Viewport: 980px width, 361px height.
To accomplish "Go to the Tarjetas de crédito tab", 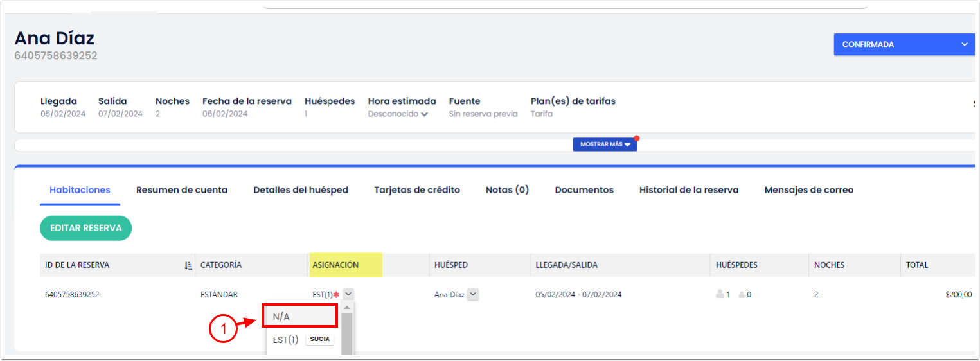I will 416,190.
